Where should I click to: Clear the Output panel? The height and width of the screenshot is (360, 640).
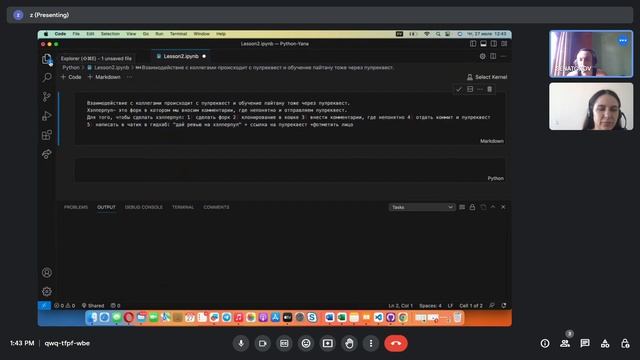coord(462,207)
